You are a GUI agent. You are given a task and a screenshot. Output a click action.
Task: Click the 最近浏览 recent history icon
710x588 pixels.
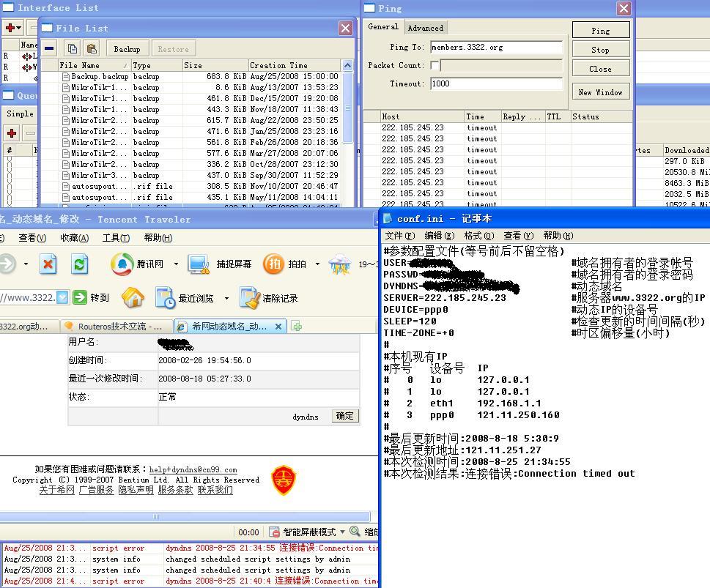pyautogui.click(x=166, y=298)
